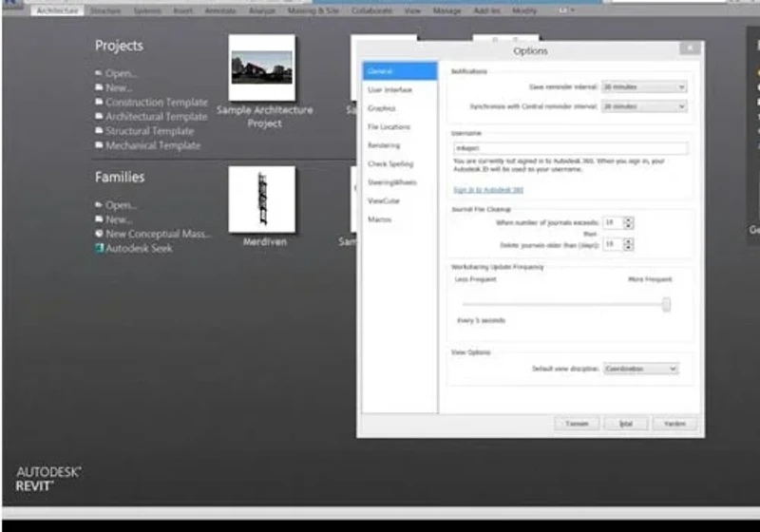Click the folder icon beside Projects Open
This screenshot has width=760, height=532.
(x=99, y=73)
